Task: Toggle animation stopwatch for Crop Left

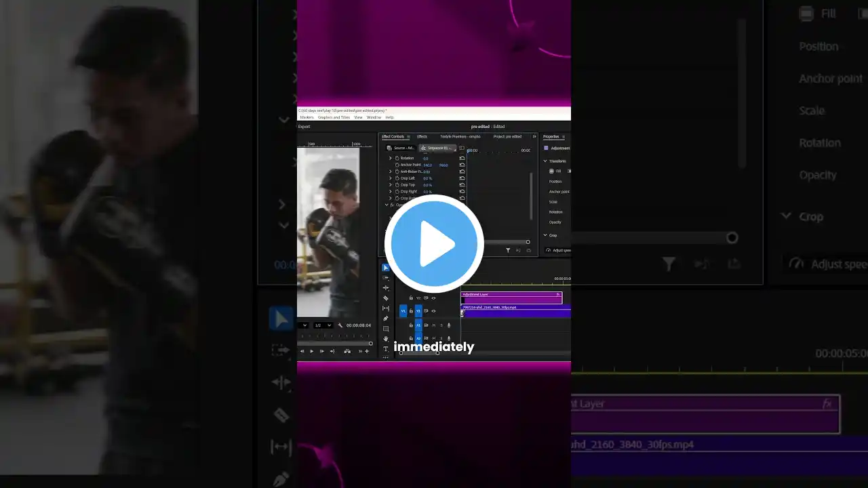Action: point(397,178)
